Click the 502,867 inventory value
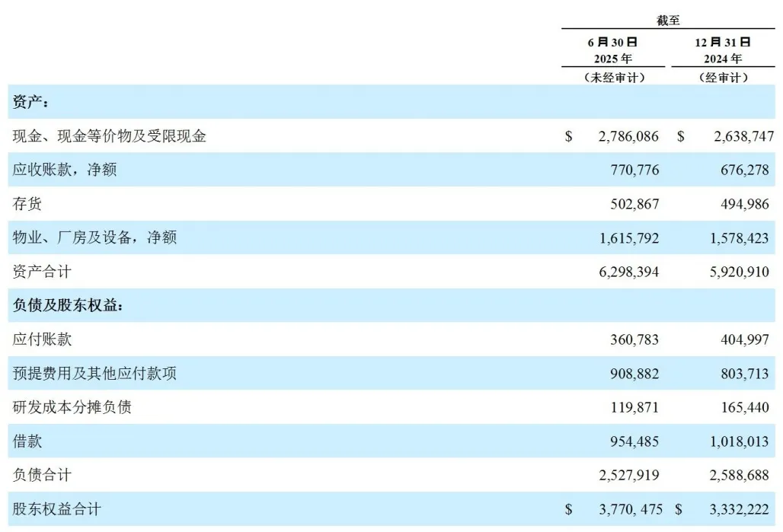 (629, 205)
